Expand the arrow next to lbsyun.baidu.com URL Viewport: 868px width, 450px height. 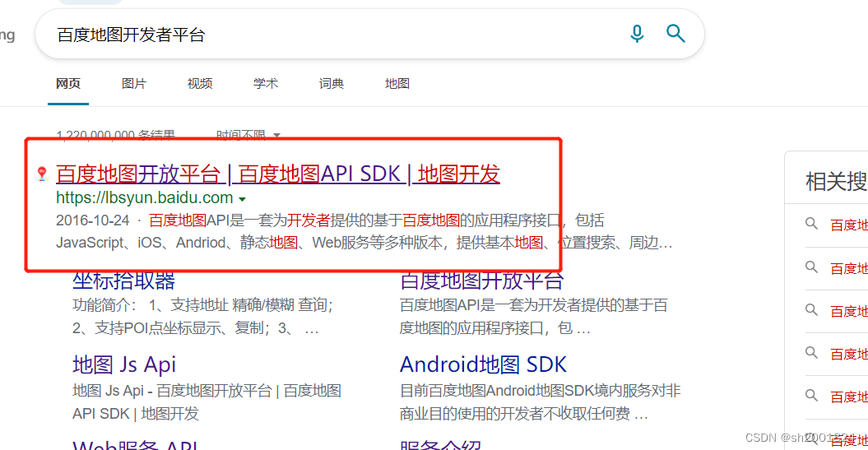click(x=242, y=199)
